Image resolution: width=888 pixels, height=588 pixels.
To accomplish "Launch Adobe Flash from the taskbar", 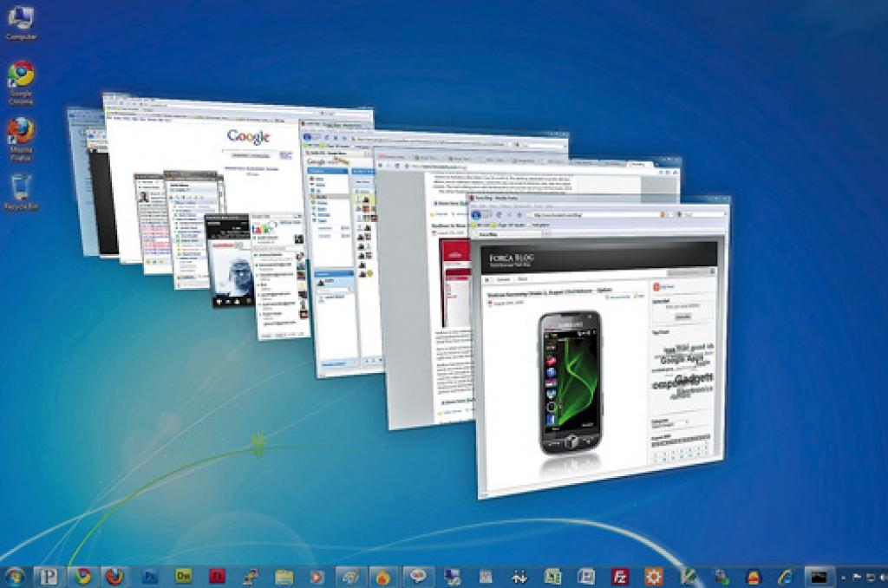I will pos(218,576).
